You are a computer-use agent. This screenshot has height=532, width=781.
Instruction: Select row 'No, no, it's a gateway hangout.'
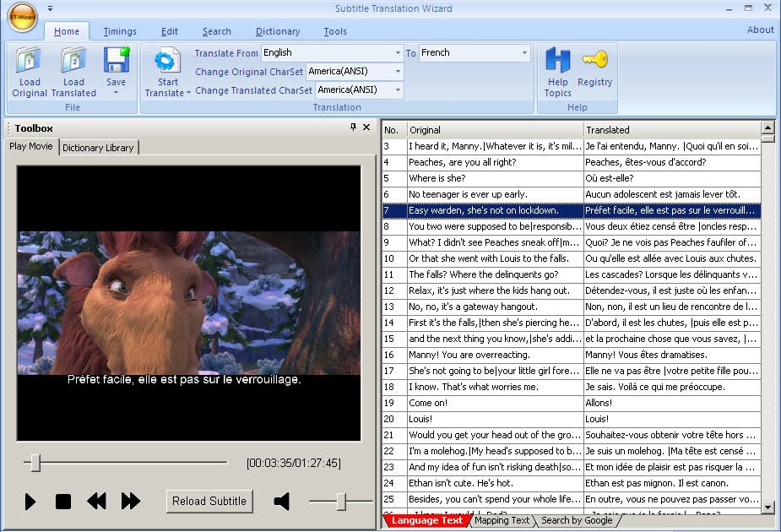point(572,307)
